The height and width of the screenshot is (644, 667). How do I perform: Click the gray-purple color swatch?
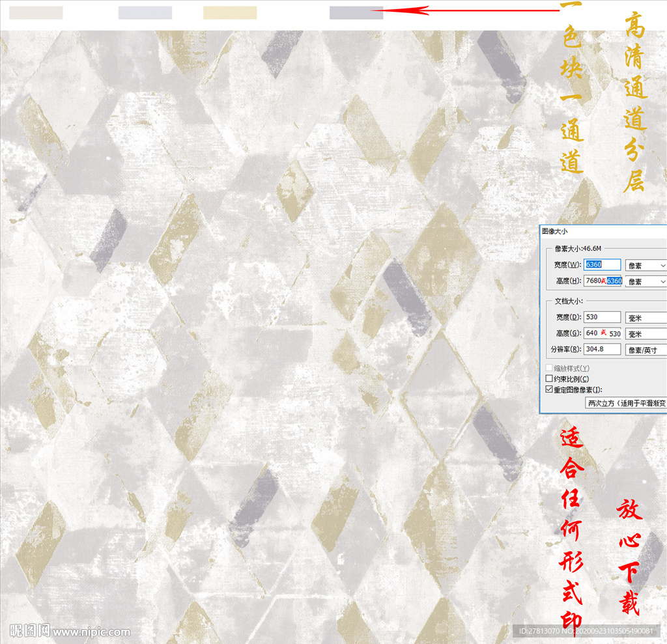coord(356,13)
